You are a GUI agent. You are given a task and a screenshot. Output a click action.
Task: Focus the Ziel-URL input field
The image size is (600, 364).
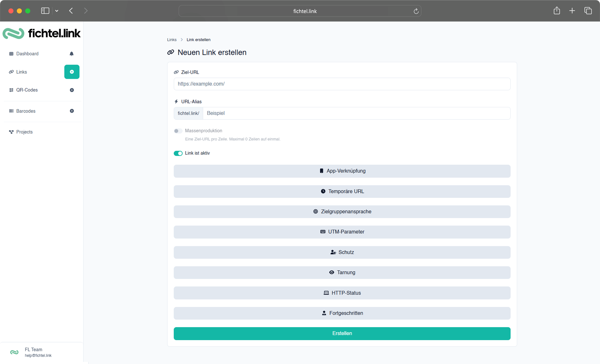(x=342, y=84)
